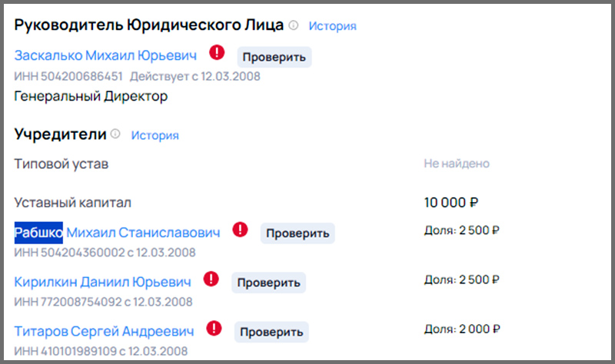Image resolution: width=615 pixels, height=364 pixels.
Task: Click red warning icon next to Заскалько
Action: 217,52
